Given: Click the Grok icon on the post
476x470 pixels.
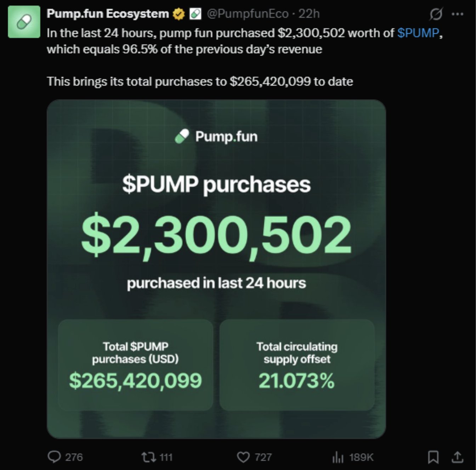Looking at the screenshot, I should pos(436,14).
